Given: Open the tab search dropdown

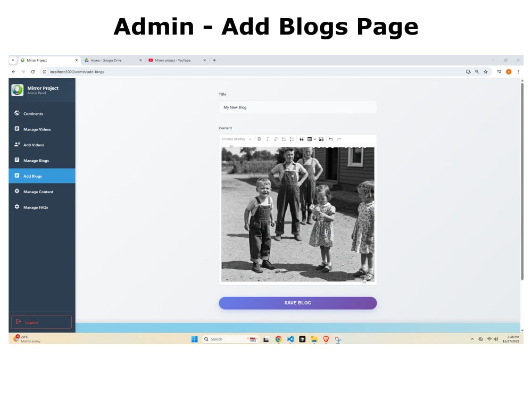Looking at the screenshot, I should click(x=13, y=61).
